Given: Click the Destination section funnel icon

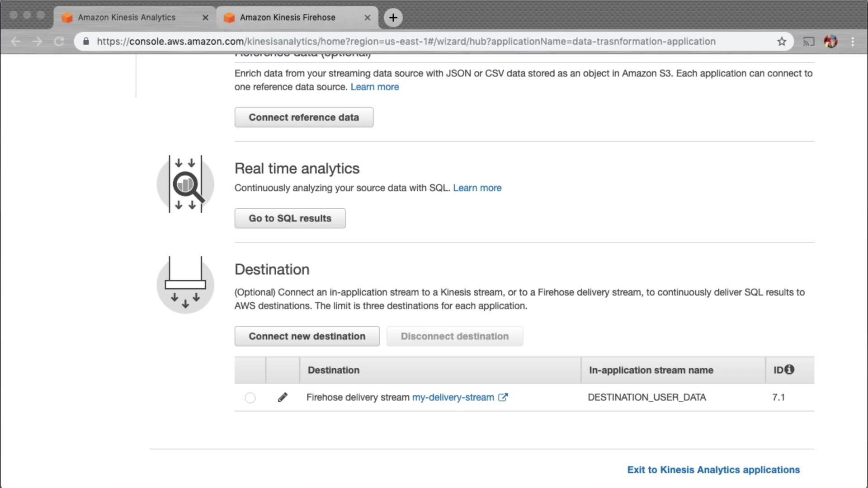Looking at the screenshot, I should (185, 285).
